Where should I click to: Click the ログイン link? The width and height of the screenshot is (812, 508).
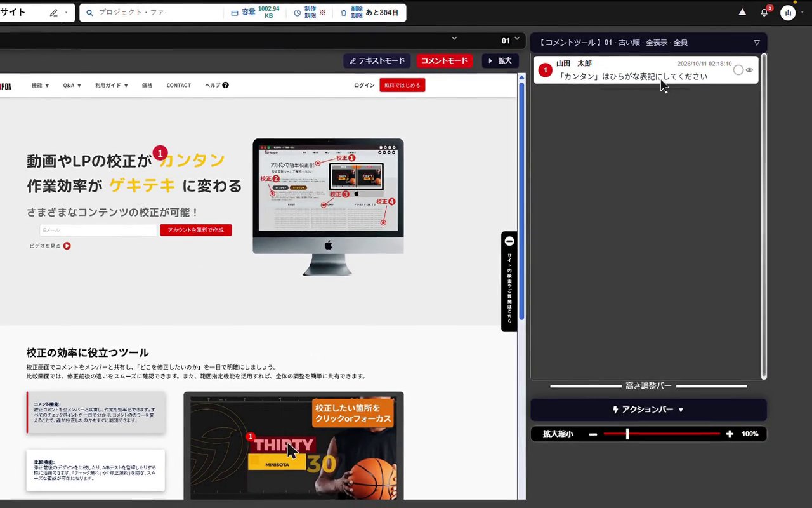pyautogui.click(x=364, y=85)
